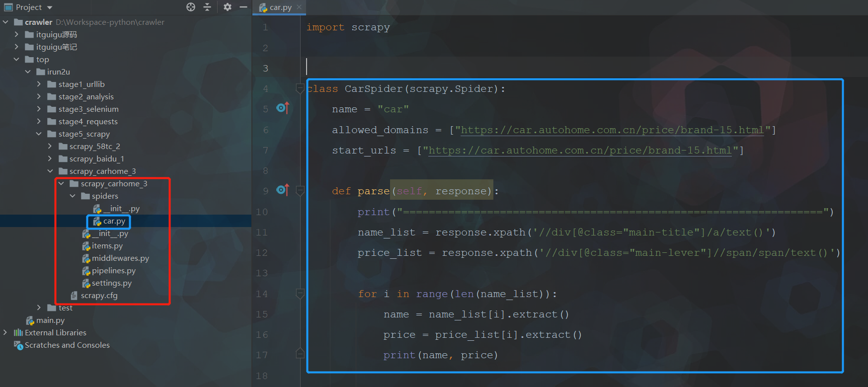This screenshot has width=868, height=387.
Task: Select the stage1_urllib folder icon
Action: (52, 84)
